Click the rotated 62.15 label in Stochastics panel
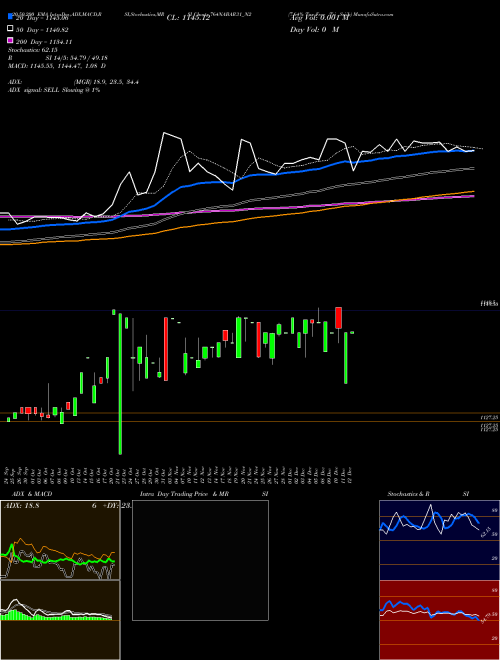This screenshot has height=660, width=500. coord(485,532)
